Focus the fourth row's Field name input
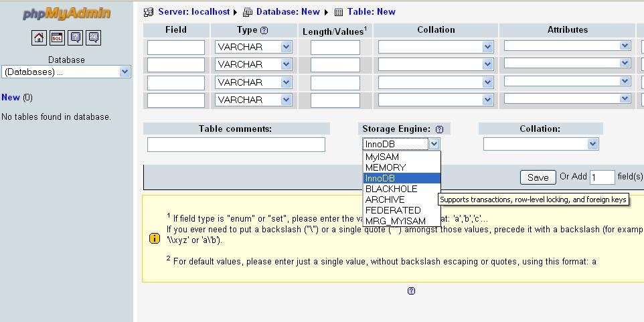This screenshot has width=644, height=322. click(176, 100)
